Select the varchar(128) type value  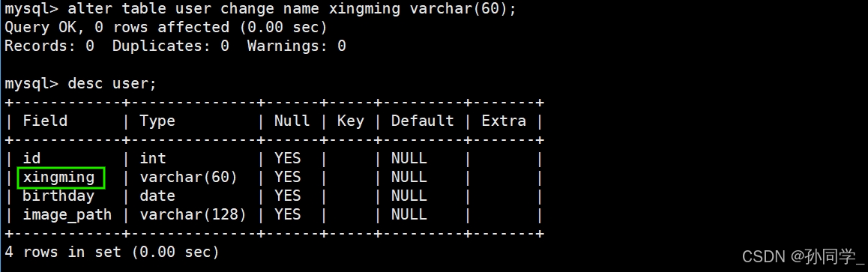(193, 214)
